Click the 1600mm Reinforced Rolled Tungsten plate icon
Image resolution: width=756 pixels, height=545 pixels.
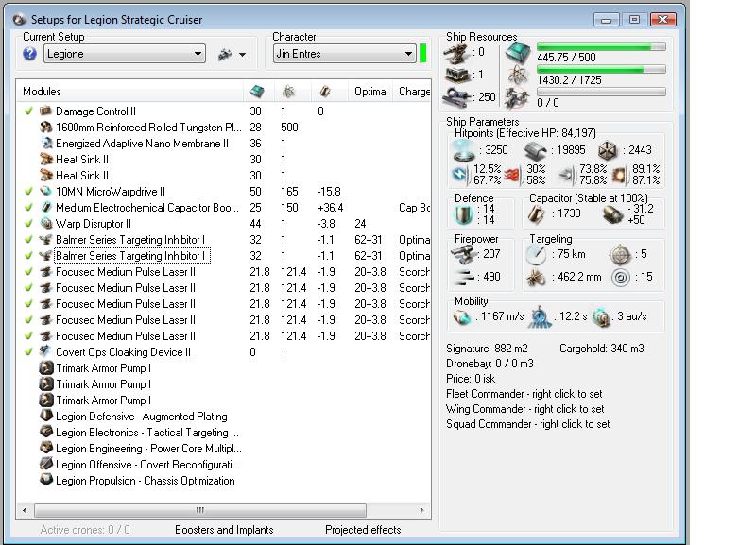pos(45,128)
